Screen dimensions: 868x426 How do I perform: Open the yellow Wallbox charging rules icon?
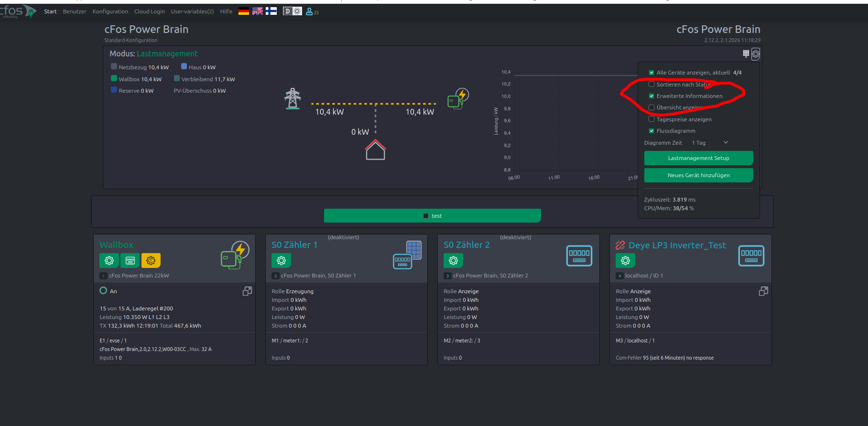151,260
